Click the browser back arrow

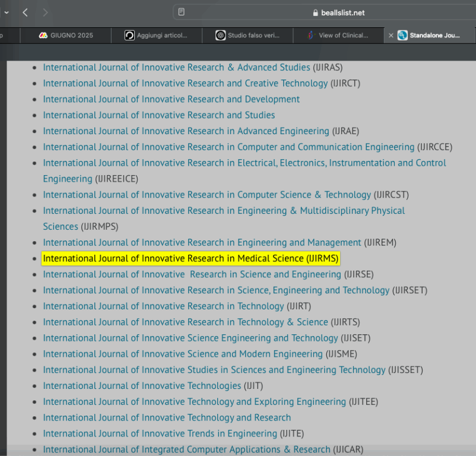[25, 12]
